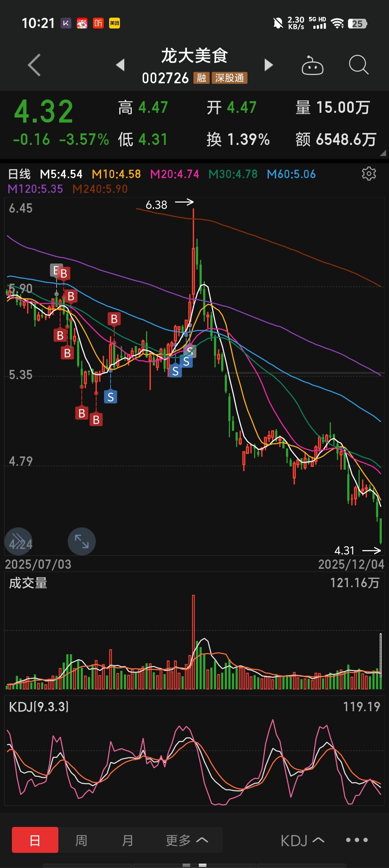The width and height of the screenshot is (389, 868).
Task: Switch to the 周 weekly tab
Action: click(81, 840)
